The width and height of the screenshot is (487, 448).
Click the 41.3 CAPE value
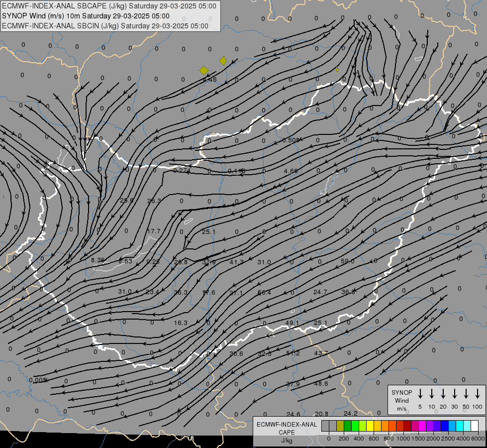(236, 262)
